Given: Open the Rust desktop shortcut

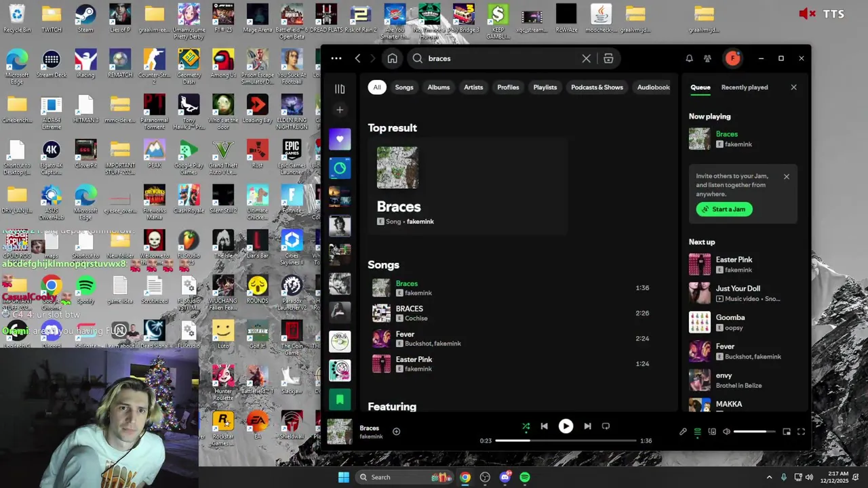Looking at the screenshot, I should click(257, 153).
